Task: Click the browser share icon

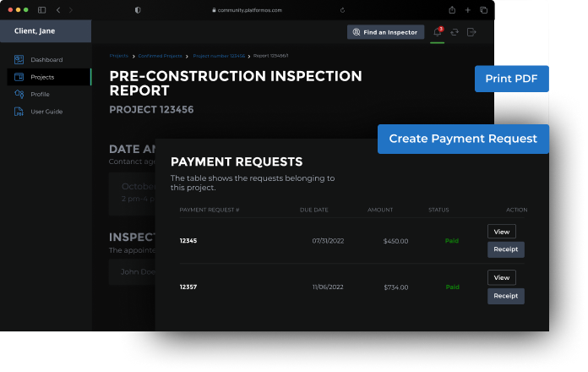Action: [x=452, y=9]
